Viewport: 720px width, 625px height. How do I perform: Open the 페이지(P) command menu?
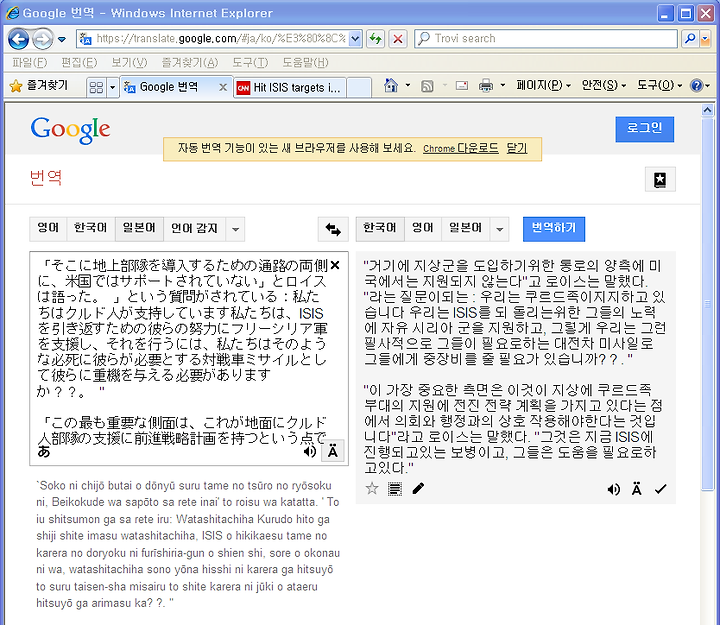(x=543, y=85)
